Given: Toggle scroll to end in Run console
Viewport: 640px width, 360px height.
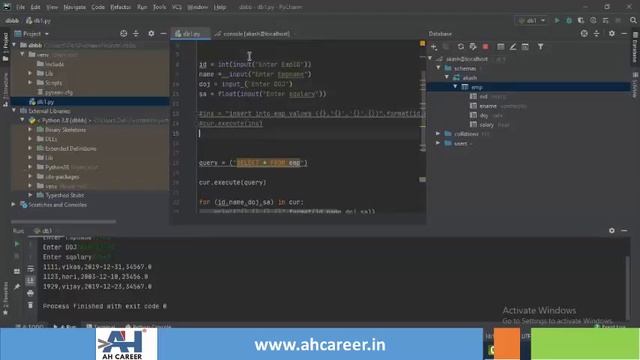Looking at the screenshot, I should (x=30, y=281).
